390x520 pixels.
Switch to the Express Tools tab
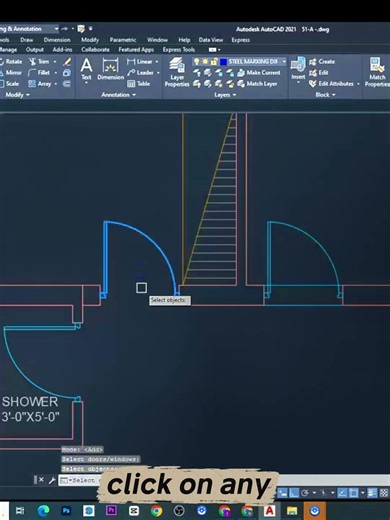coord(179,50)
